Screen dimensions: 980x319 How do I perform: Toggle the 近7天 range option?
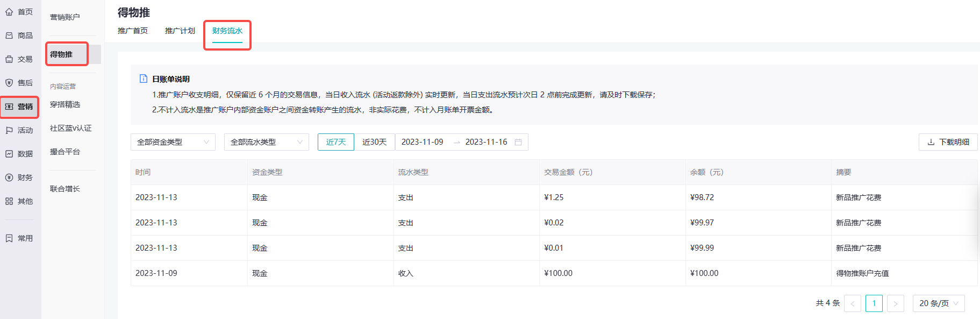336,142
